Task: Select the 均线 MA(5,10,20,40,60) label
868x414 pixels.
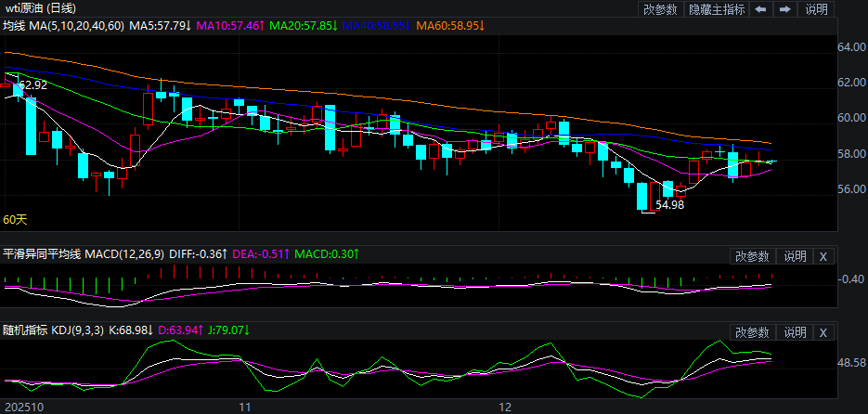Action: click(64, 25)
